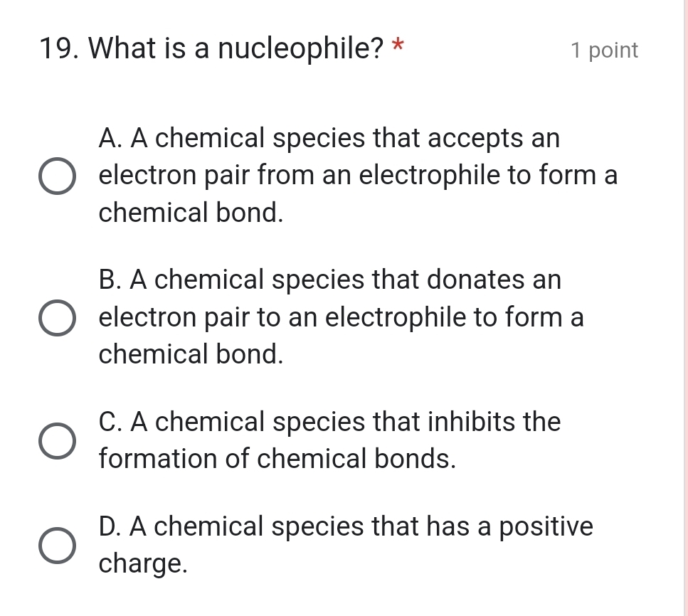688x616 pixels.
Task: Select the radio button for option A
Action: point(56,176)
